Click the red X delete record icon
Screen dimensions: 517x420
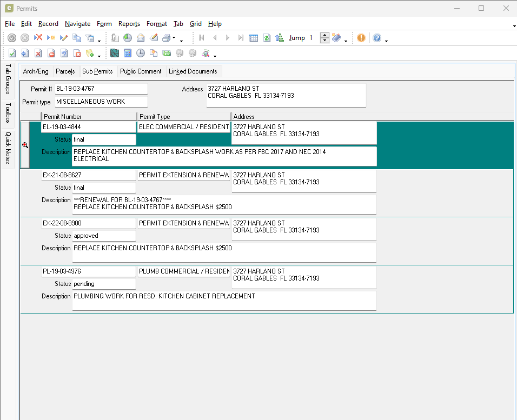tap(38, 38)
